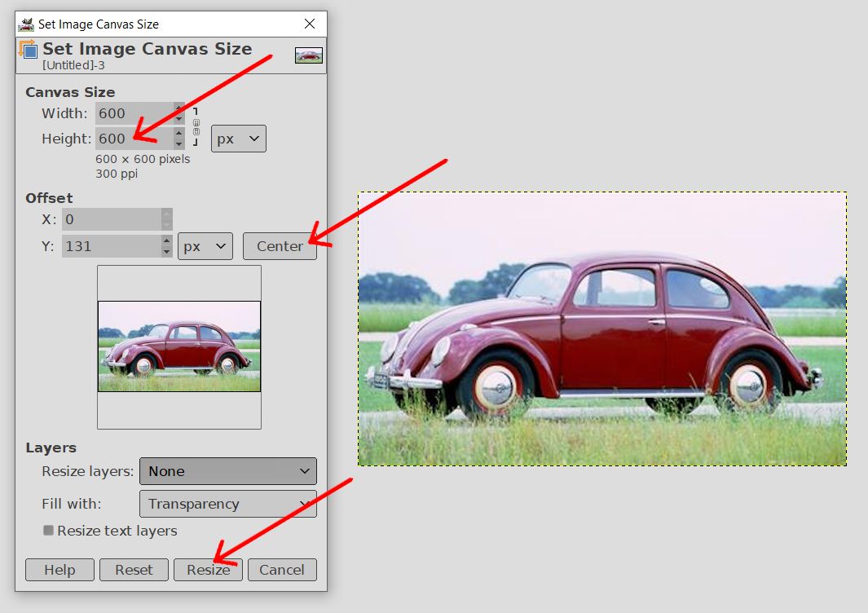
Task: Increase Offset Y with the up stepper arrow
Action: tap(166, 240)
